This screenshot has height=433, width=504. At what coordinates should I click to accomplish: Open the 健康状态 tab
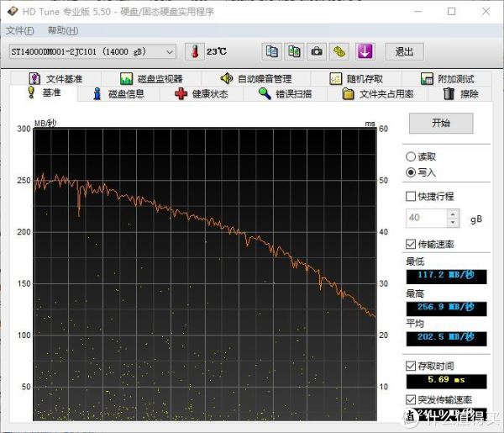[x=201, y=94]
